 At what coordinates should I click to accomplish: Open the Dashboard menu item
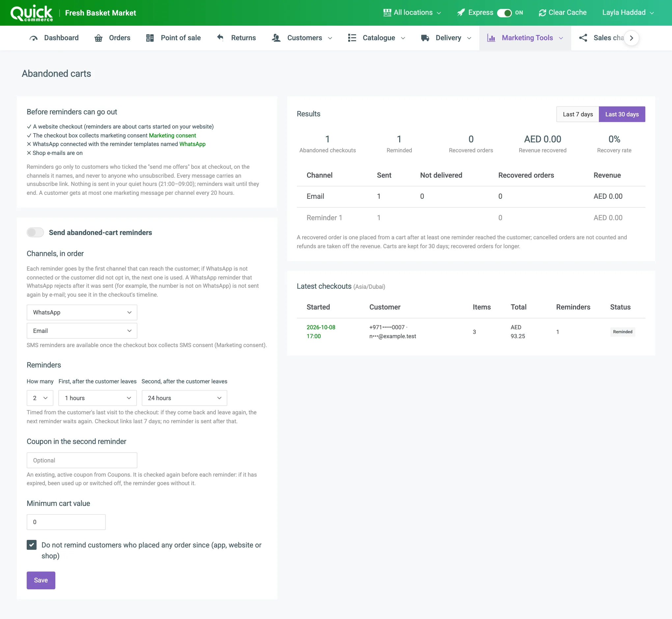coord(54,38)
